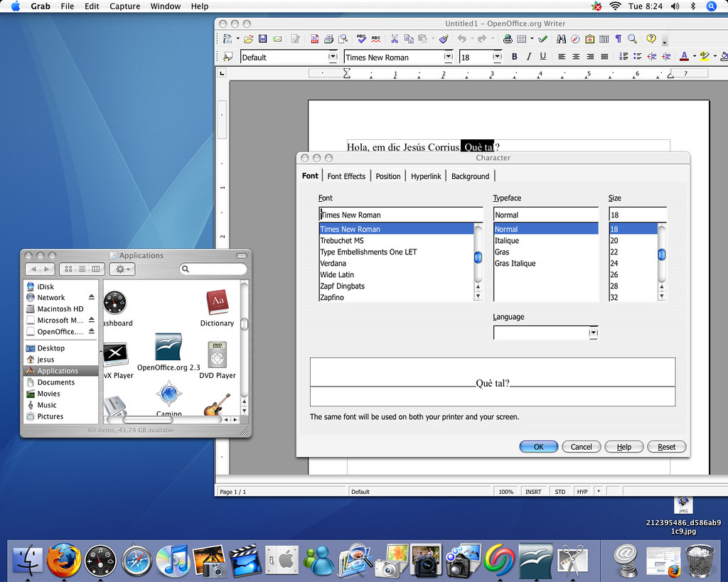
Task: Click the Increase Indent icon
Action: click(x=666, y=57)
